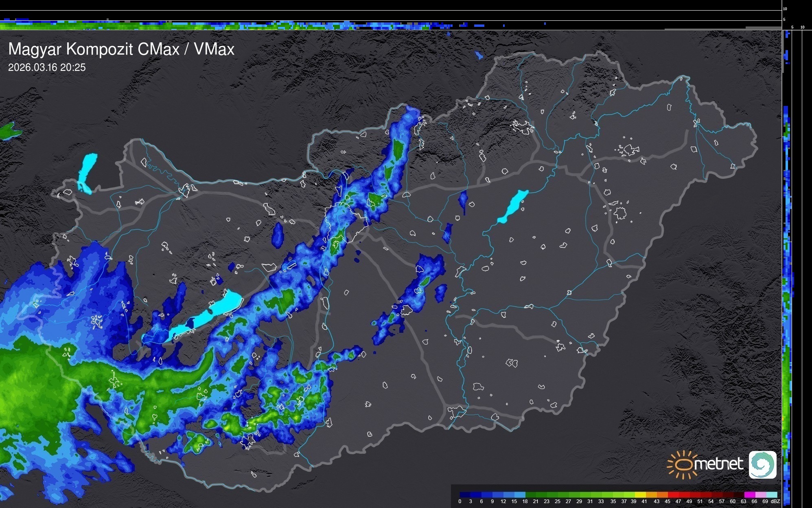
Task: Click the green echo patch at far left edge
Action: click(x=8, y=131)
